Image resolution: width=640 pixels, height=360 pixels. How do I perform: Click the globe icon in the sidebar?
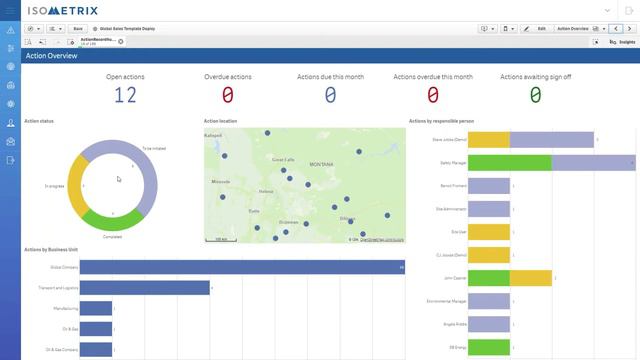pyautogui.click(x=11, y=67)
